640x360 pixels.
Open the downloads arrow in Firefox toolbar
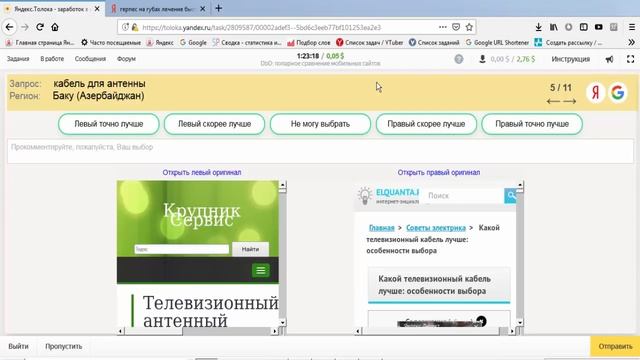click(538, 27)
